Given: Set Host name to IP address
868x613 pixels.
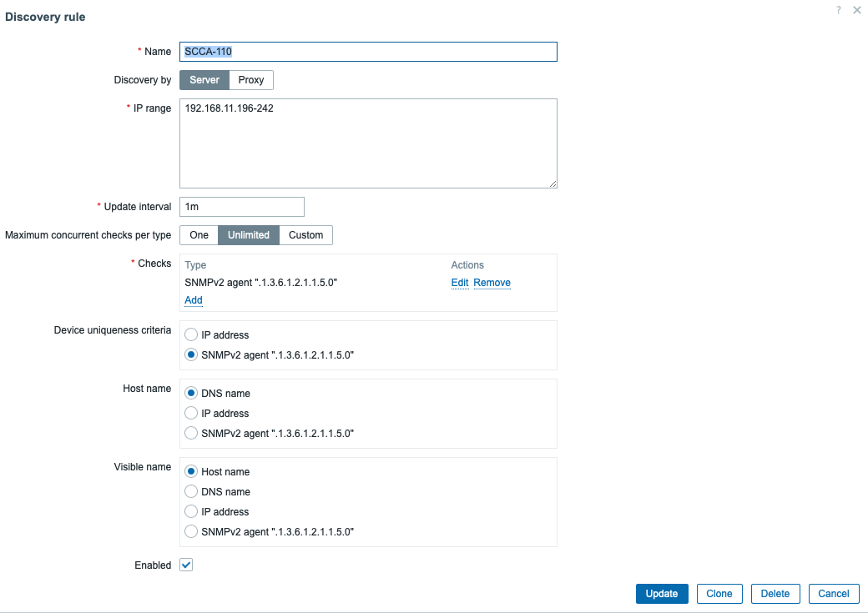Looking at the screenshot, I should click(x=191, y=414).
